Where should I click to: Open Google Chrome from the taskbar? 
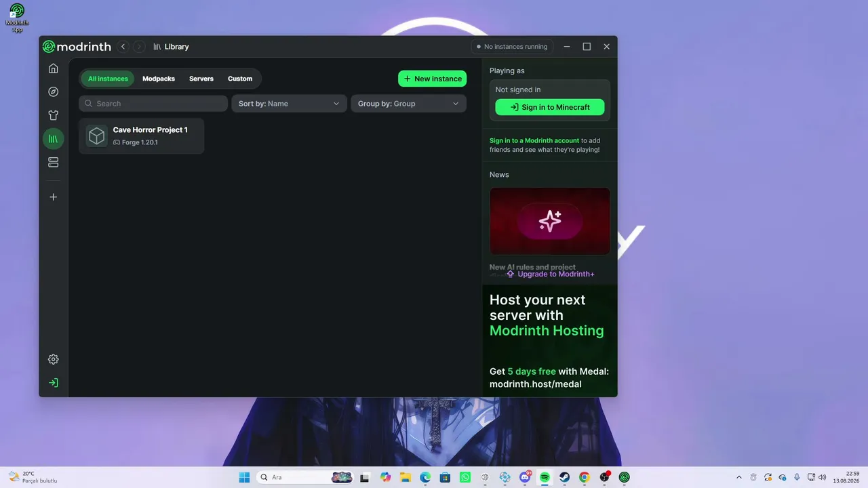pos(585,477)
